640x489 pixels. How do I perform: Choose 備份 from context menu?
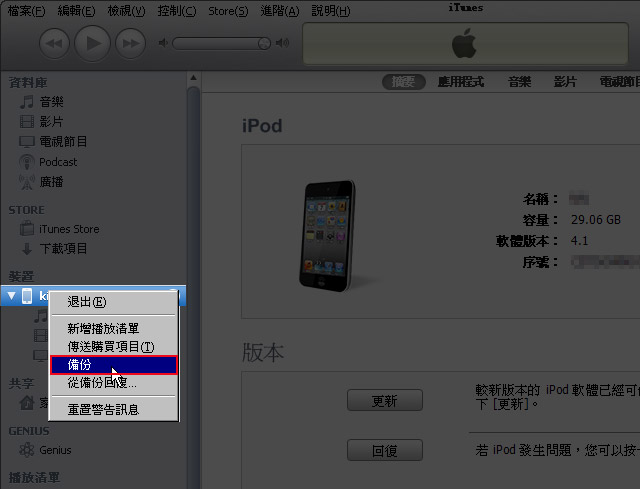pyautogui.click(x=113, y=365)
